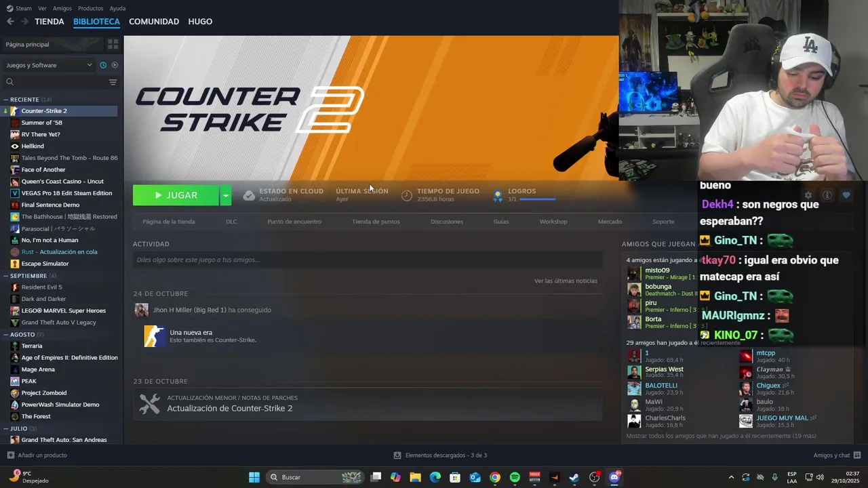Click the library search magnifier icon
This screenshot has height=488, width=868.
click(x=9, y=82)
